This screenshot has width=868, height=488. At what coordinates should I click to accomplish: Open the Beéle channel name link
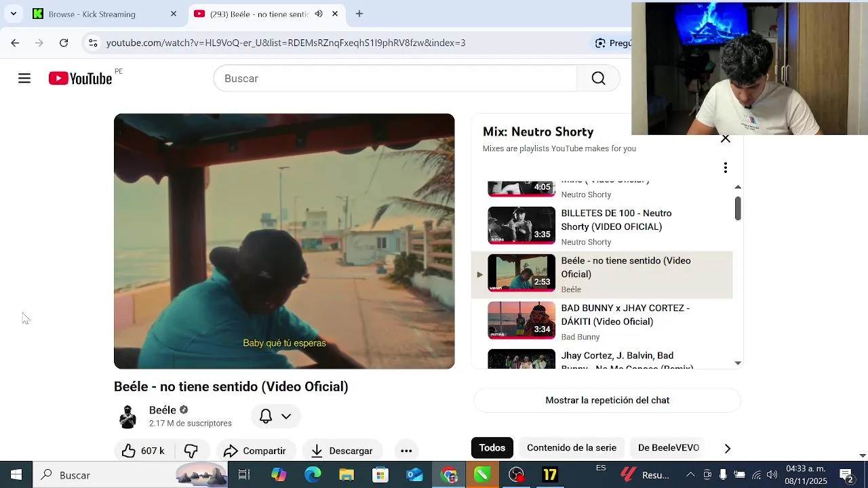(x=162, y=410)
